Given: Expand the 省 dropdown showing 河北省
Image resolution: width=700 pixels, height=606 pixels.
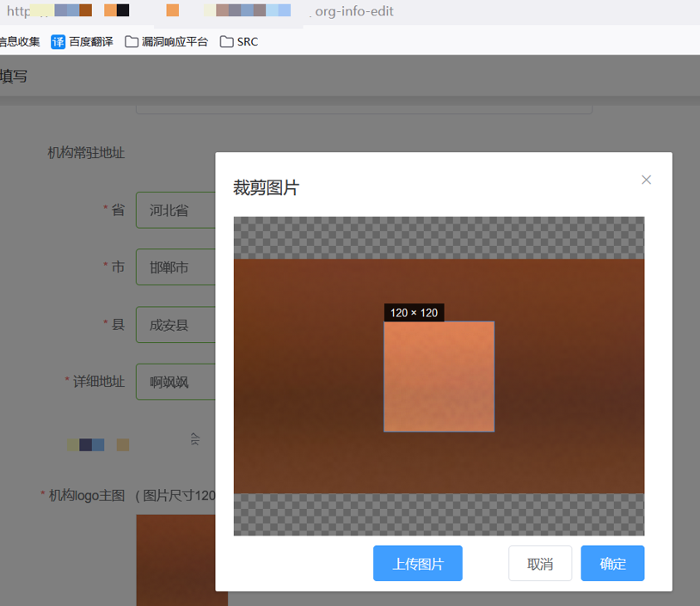Looking at the screenshot, I should pyautogui.click(x=175, y=210).
